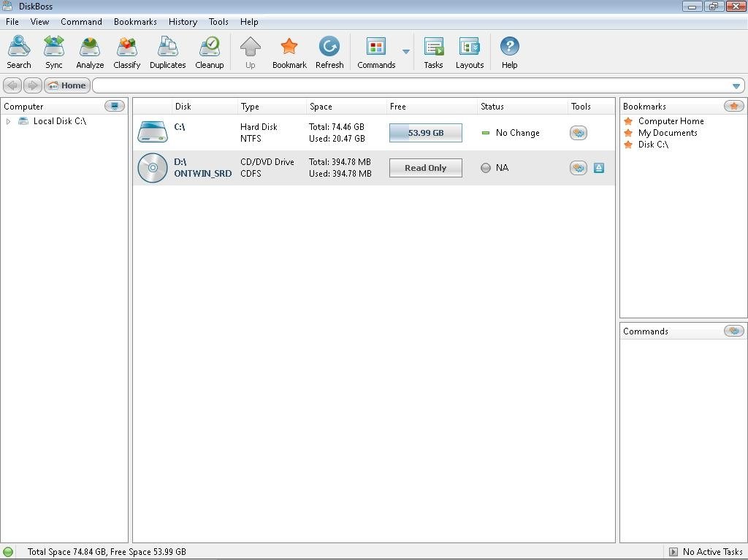Eject the D:\ CD/DVD drive
Viewport: 748px width, 560px height.
599,167
